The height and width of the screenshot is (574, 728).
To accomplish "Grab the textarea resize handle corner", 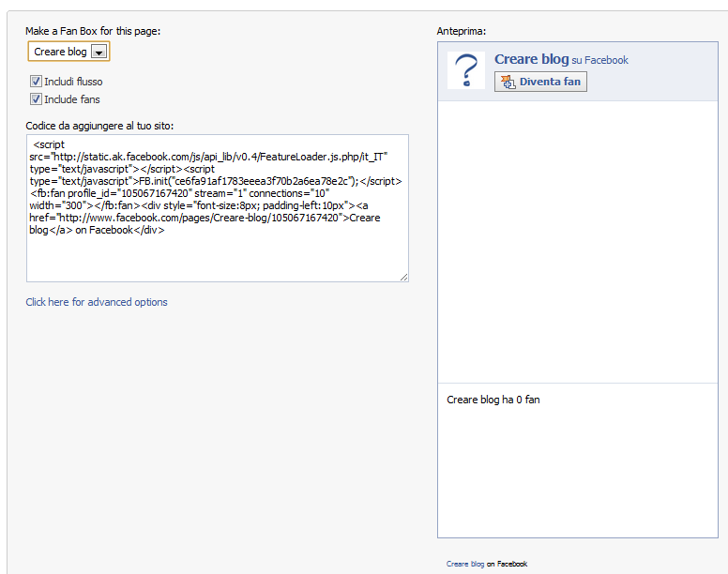I will (x=403, y=277).
